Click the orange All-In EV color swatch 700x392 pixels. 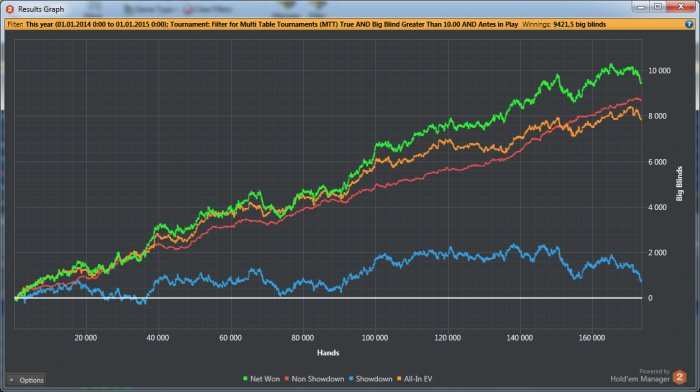coord(399,379)
